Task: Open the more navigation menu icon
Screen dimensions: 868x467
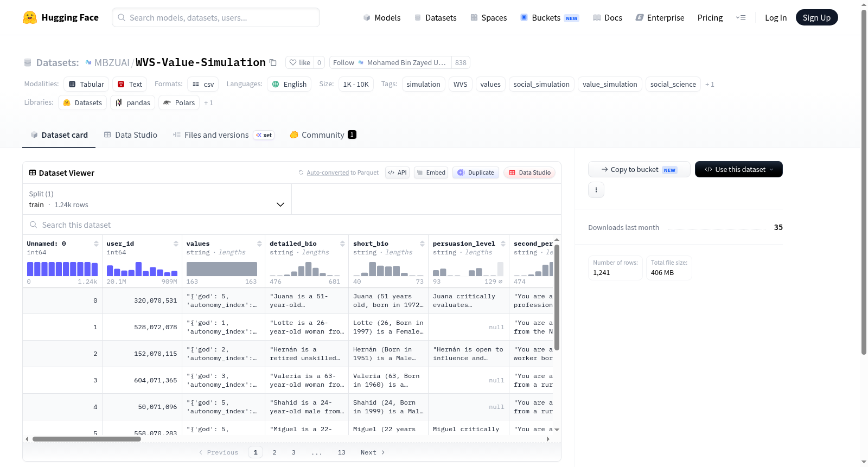Action: (741, 17)
